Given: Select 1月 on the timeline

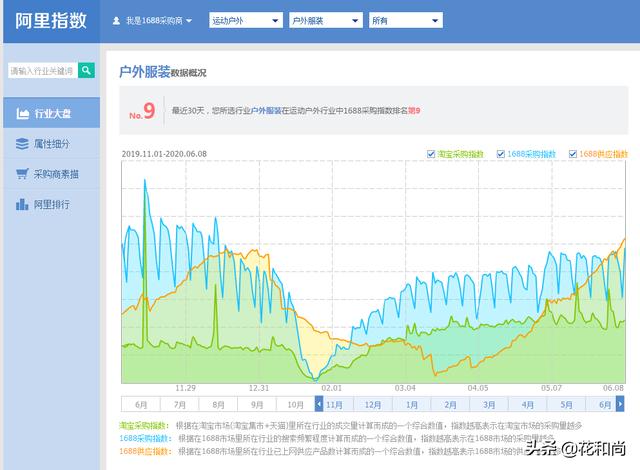Looking at the screenshot, I should [x=411, y=404].
